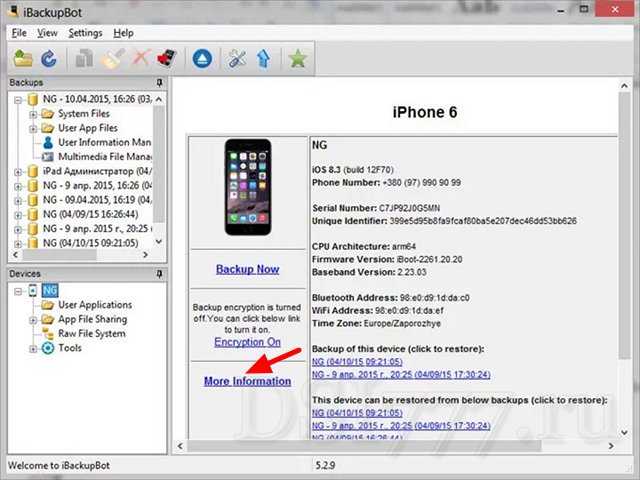Pin the Backups panel
This screenshot has height=480, width=640.
pos(160,82)
